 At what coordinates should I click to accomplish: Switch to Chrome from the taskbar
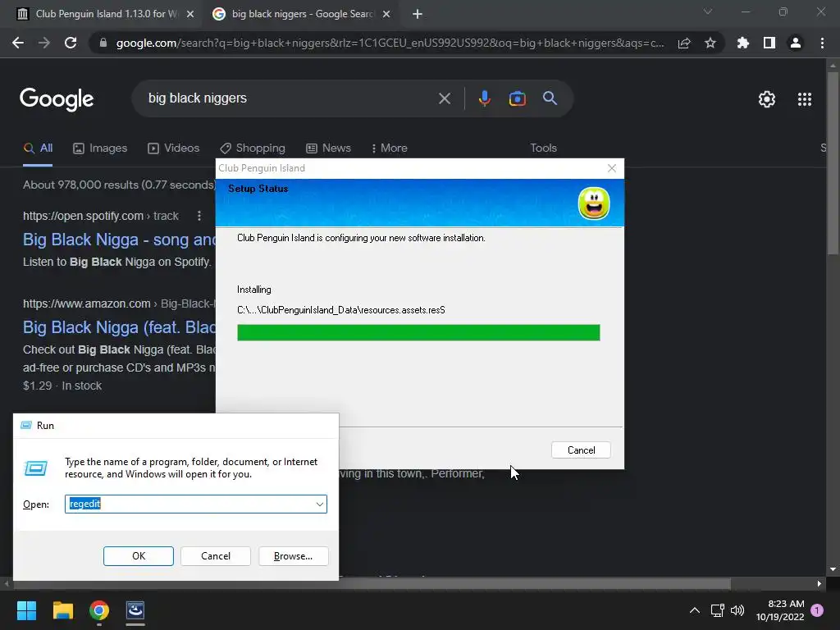pos(99,610)
